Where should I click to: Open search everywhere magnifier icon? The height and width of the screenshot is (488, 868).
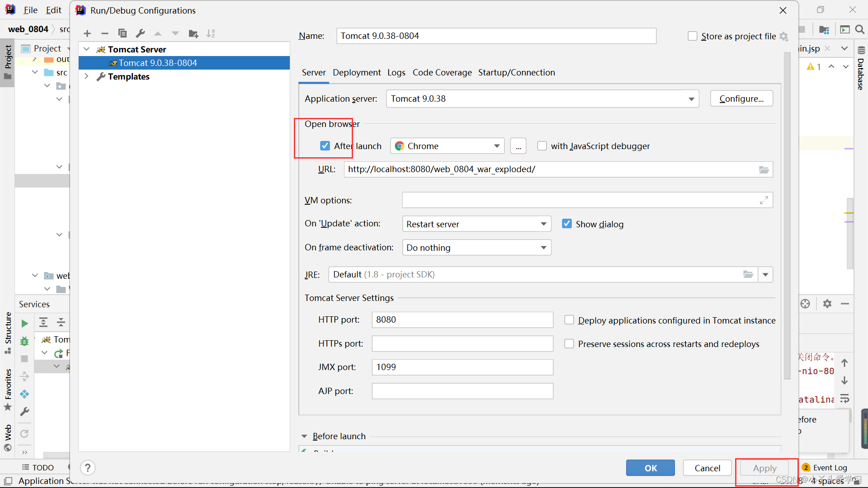[x=860, y=29]
